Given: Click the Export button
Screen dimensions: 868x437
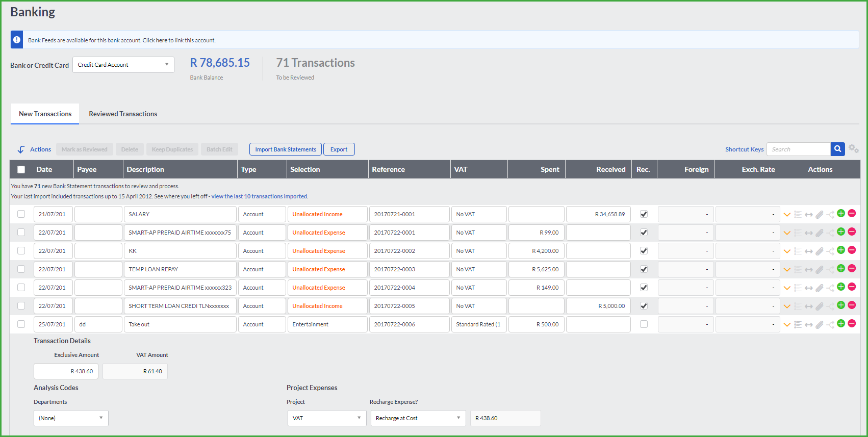Looking at the screenshot, I should click(339, 149).
